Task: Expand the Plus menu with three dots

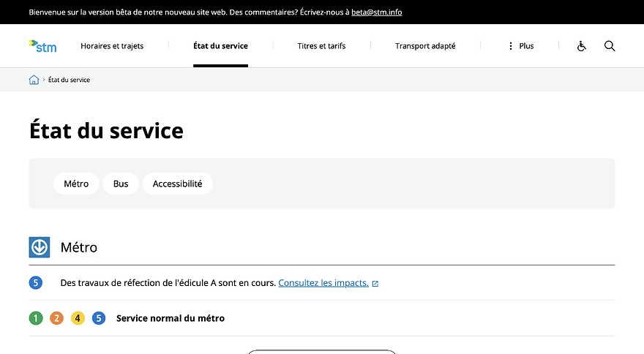Action: (x=521, y=46)
